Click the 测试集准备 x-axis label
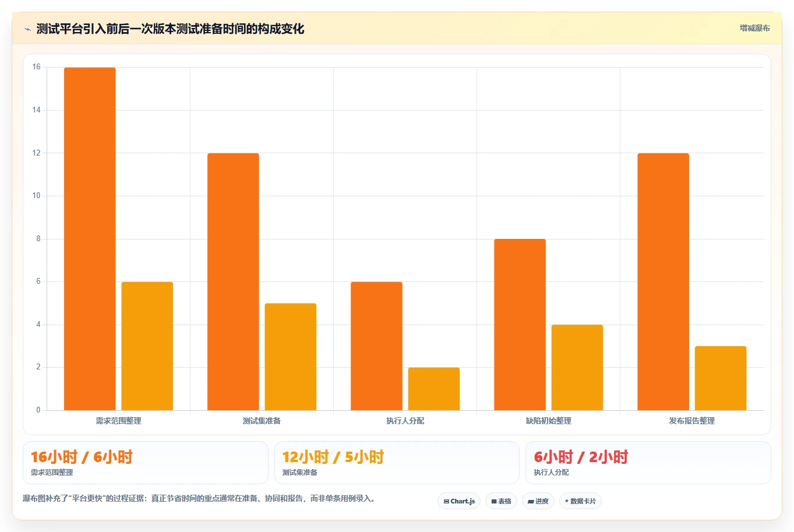The width and height of the screenshot is (794, 532). click(262, 421)
